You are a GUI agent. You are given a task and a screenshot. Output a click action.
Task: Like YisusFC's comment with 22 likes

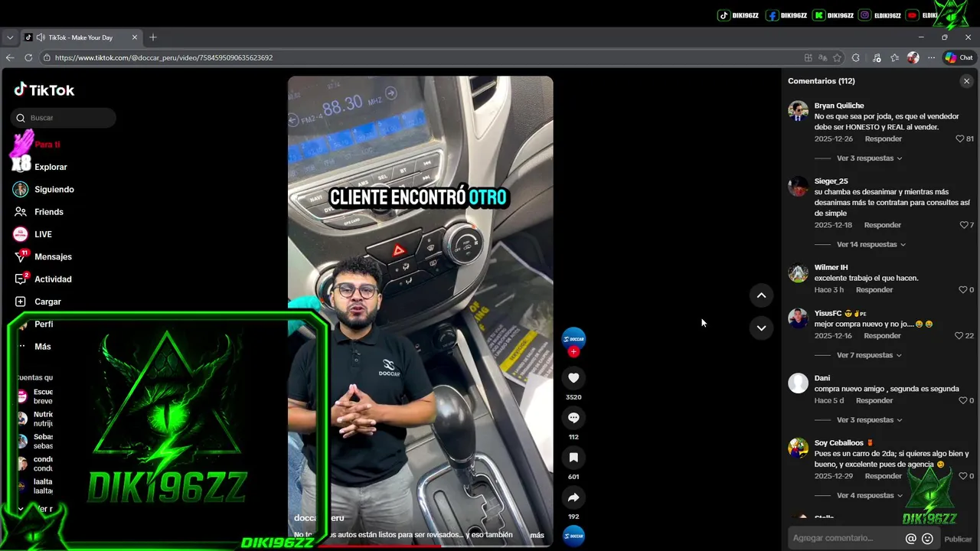(959, 336)
